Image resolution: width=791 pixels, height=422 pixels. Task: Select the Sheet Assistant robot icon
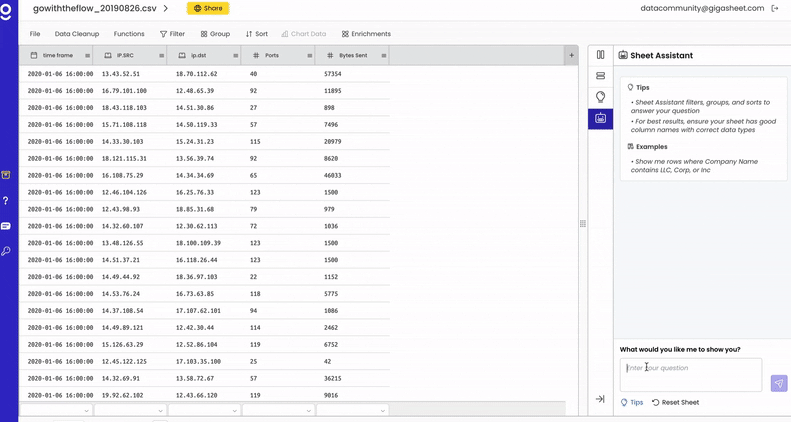600,118
